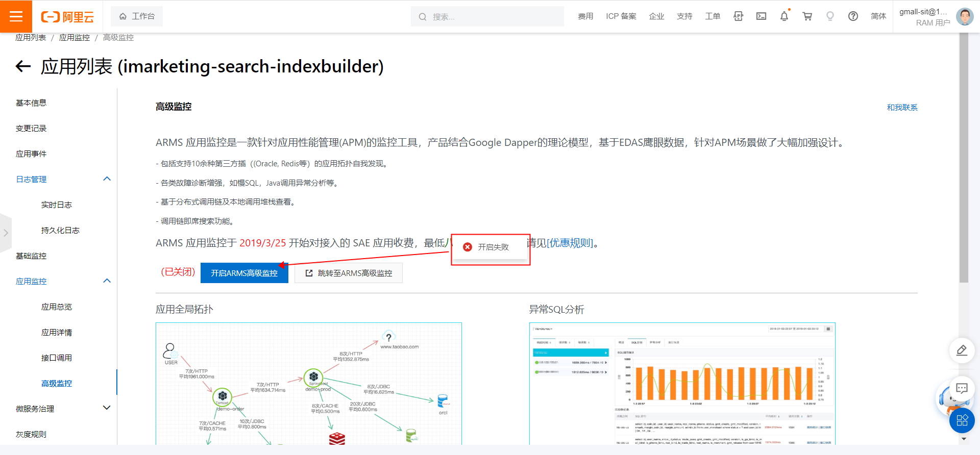Open 接口调用 in sidebar
Image resolution: width=980 pixels, height=455 pixels.
[x=57, y=358]
